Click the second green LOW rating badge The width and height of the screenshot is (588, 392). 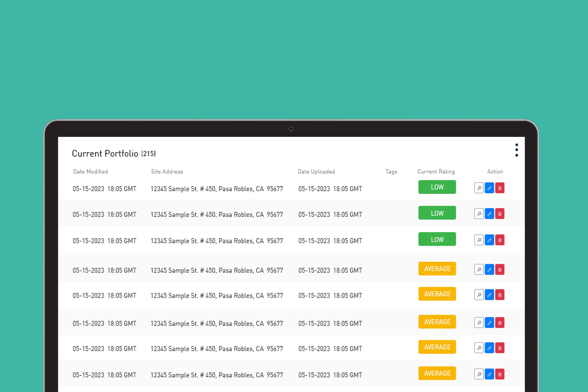coord(437,213)
